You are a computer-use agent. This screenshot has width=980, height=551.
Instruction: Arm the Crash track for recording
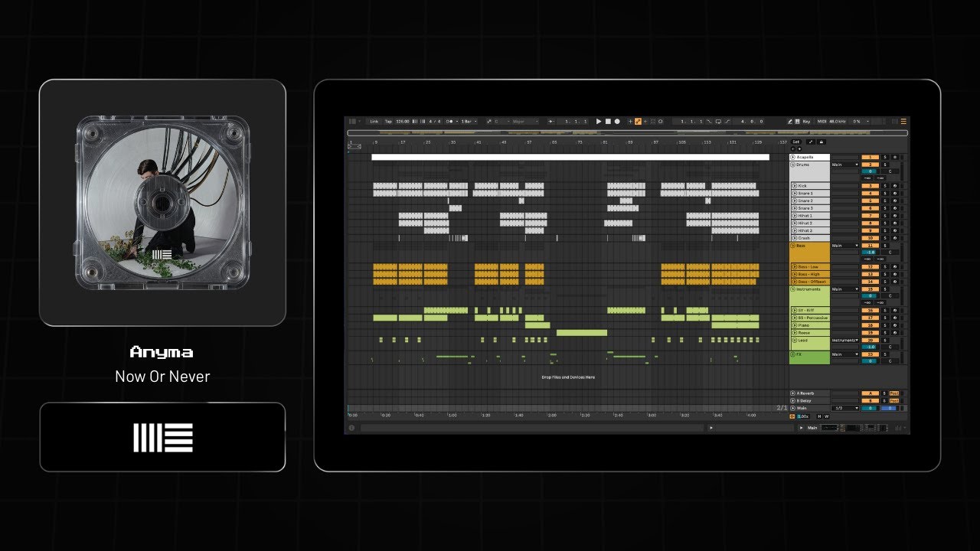point(894,238)
